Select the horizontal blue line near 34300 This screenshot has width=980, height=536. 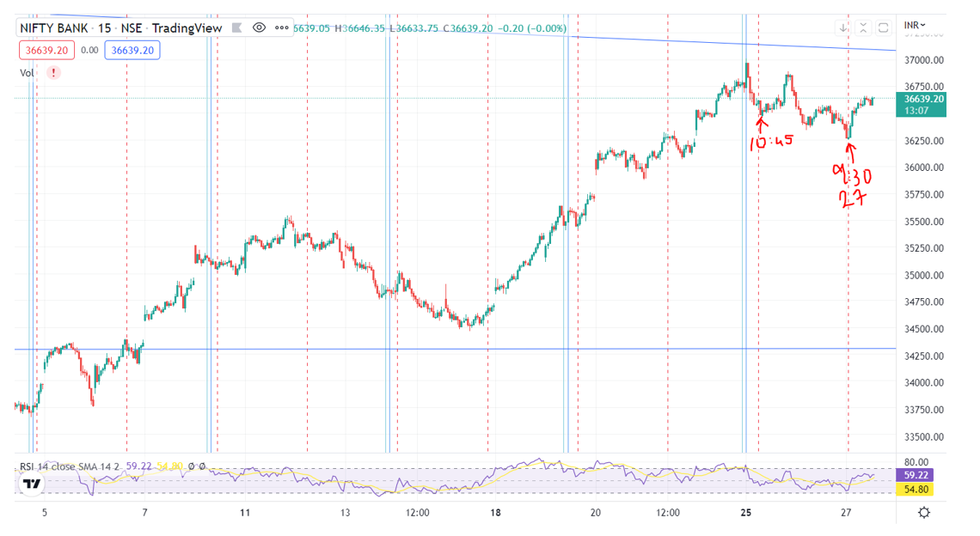click(455, 349)
